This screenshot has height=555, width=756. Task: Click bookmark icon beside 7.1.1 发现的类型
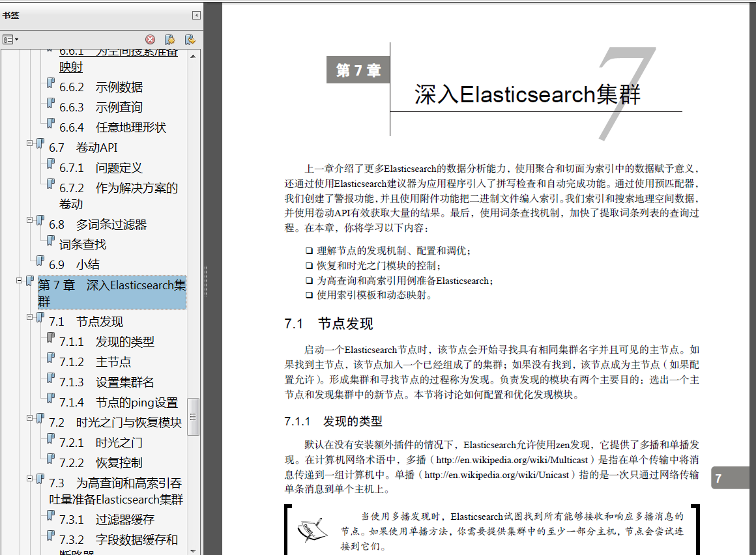pos(51,337)
